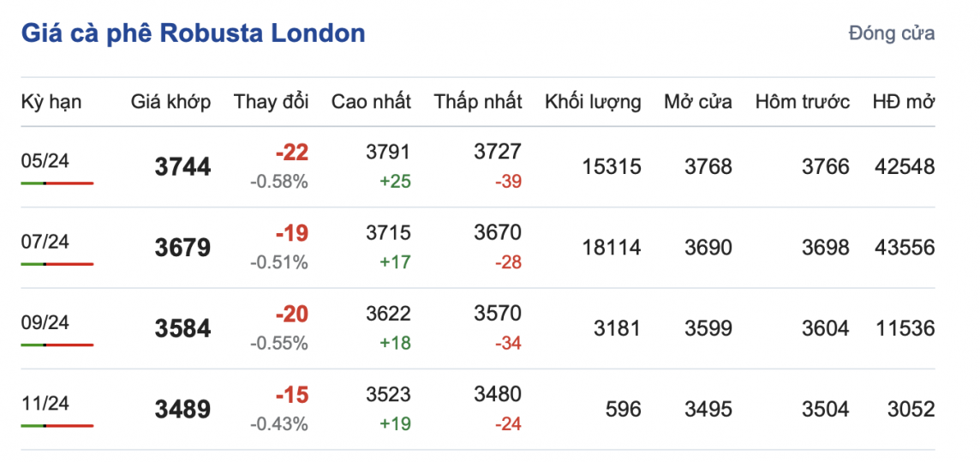Image resolution: width=980 pixels, height=462 pixels.
Task: Select the 'Hôm trước' column header
Action: 802,102
